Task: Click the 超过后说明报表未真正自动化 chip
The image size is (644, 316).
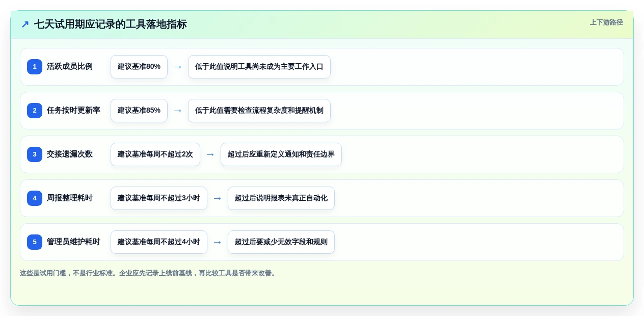Action: 281,198
